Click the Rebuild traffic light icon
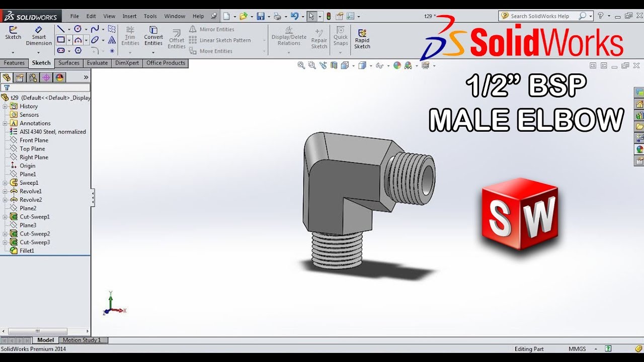644x362 pixels. click(x=329, y=16)
